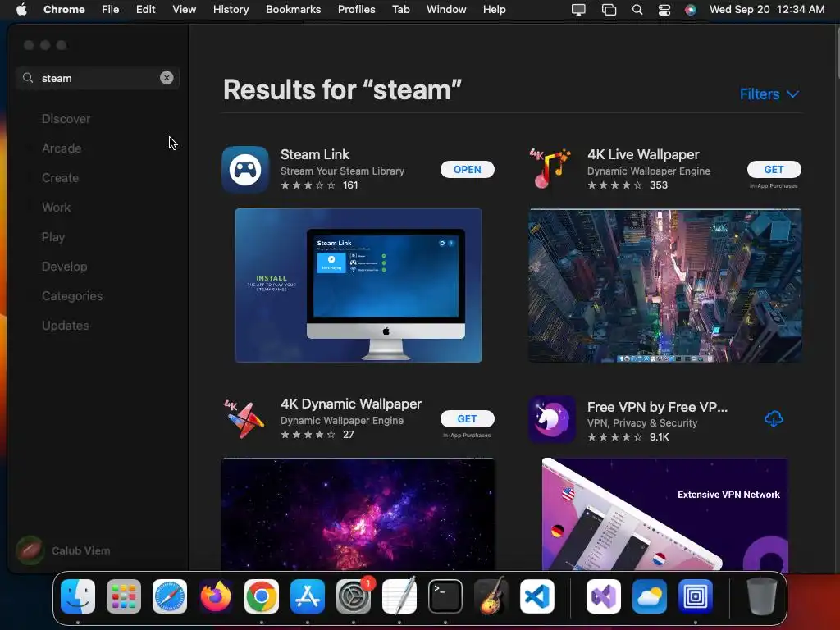Open the Calub Viem account profile
Image resolution: width=840 pixels, height=630 pixels.
(x=63, y=550)
